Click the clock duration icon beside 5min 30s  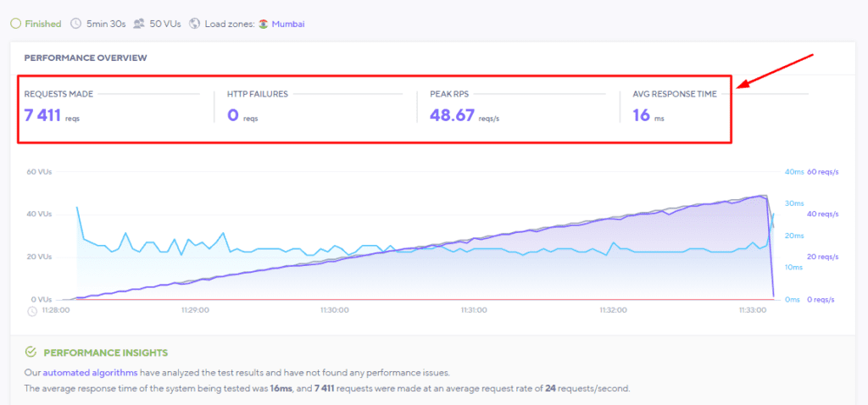click(x=75, y=24)
